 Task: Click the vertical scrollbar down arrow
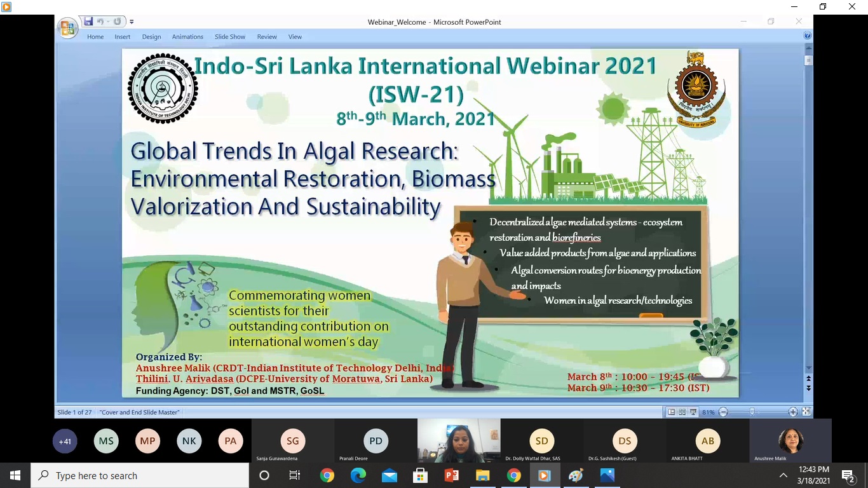(809, 369)
